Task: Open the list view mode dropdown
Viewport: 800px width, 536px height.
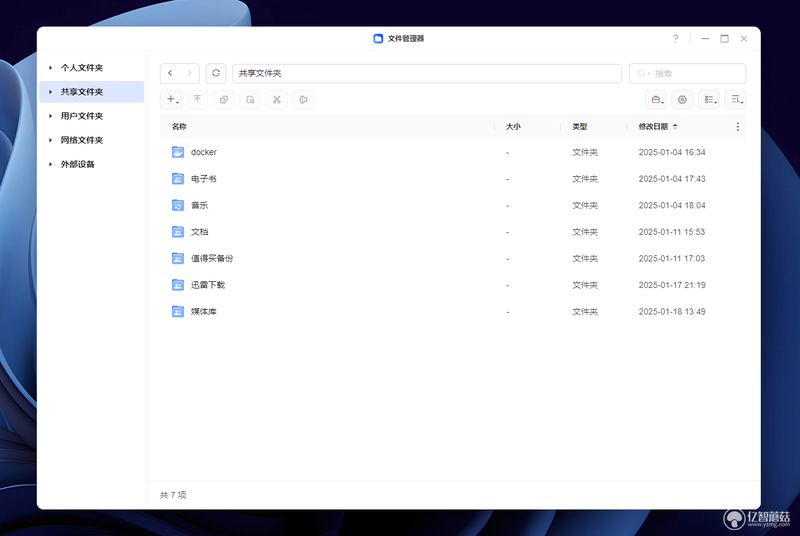Action: [x=709, y=99]
